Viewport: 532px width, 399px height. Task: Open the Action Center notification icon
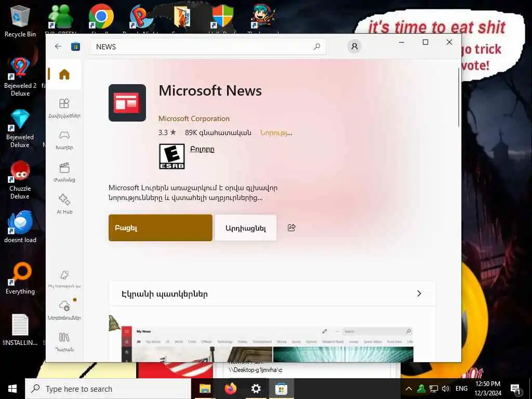(x=516, y=389)
